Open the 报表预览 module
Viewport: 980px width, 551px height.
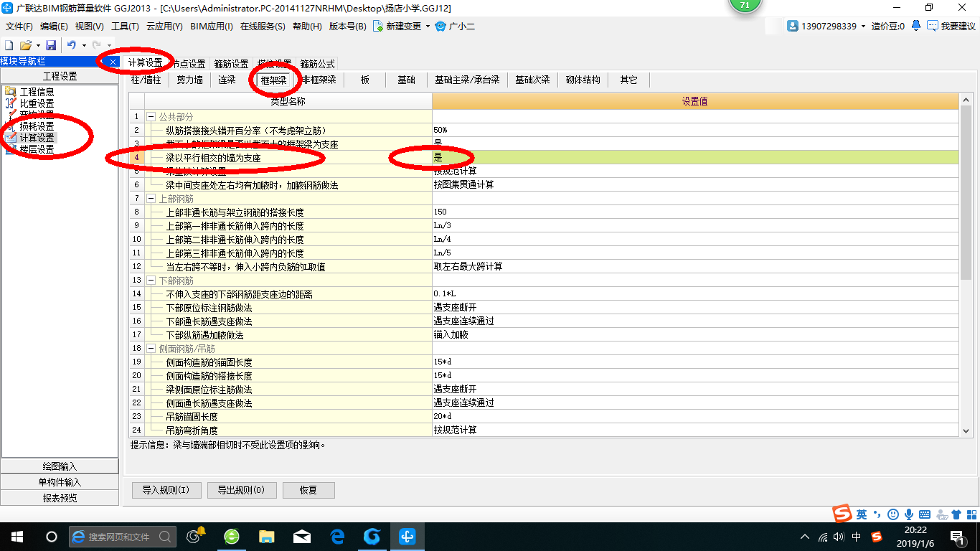click(60, 498)
